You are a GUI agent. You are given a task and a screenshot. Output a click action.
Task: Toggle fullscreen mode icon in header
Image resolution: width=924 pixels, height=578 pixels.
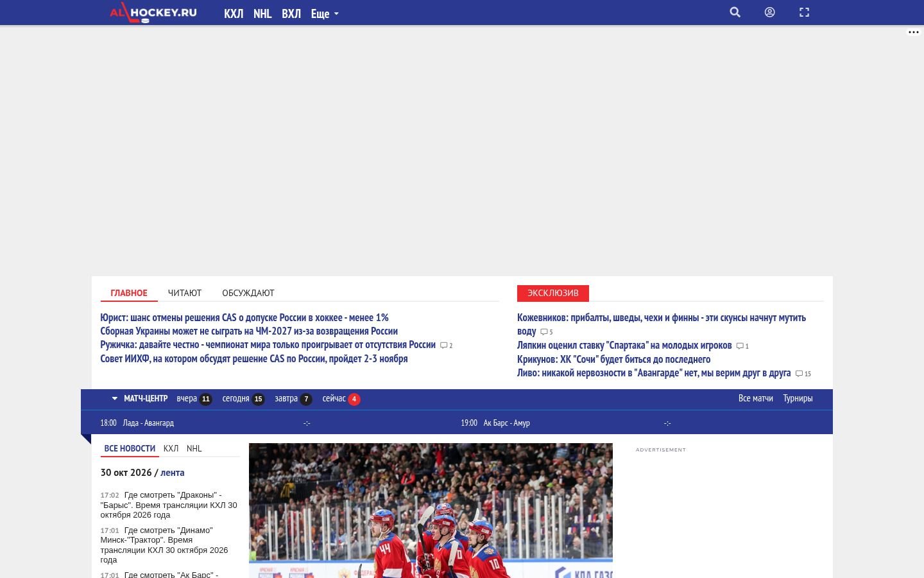[804, 12]
